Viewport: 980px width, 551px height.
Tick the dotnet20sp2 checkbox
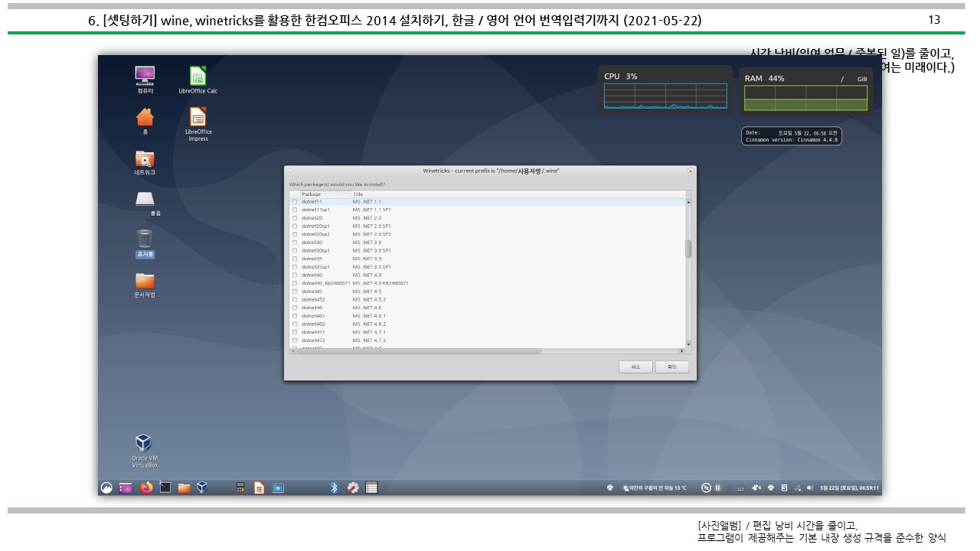click(295, 234)
